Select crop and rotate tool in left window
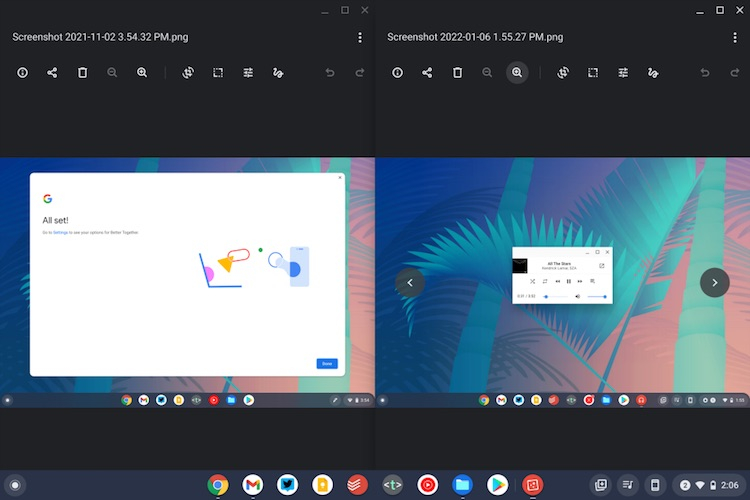The image size is (750, 500). pos(187,73)
